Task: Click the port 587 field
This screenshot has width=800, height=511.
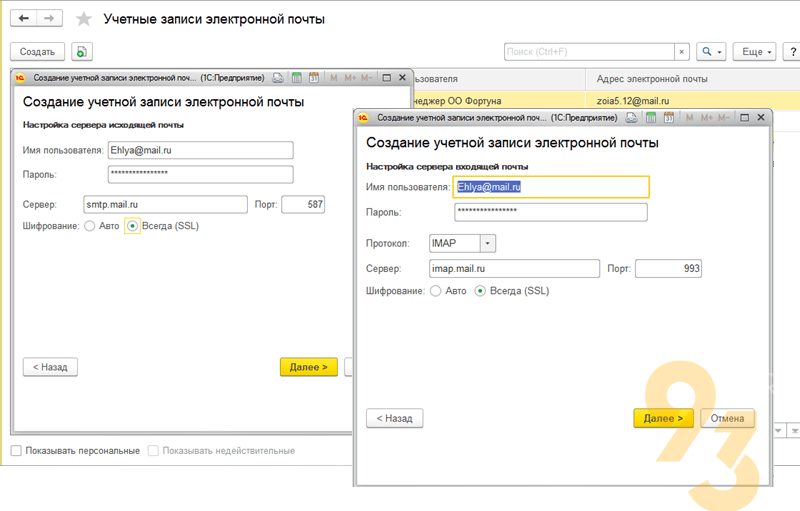Action: (303, 205)
